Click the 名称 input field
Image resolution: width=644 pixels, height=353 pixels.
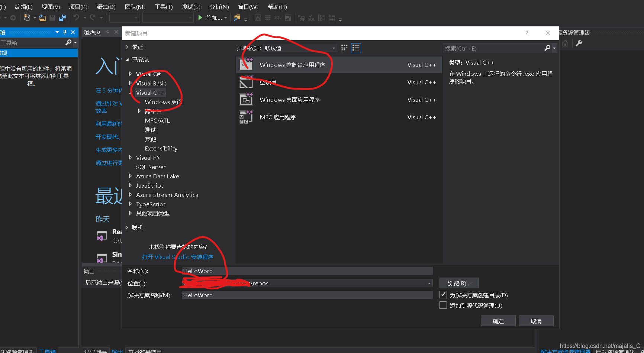307,271
